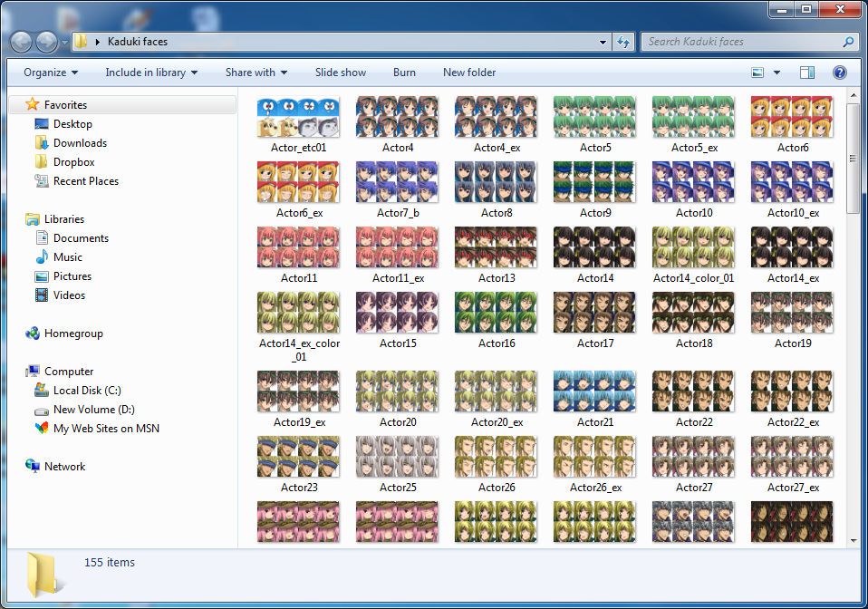Image resolution: width=868 pixels, height=609 pixels.
Task: Open Include in library dropdown
Action: click(151, 72)
